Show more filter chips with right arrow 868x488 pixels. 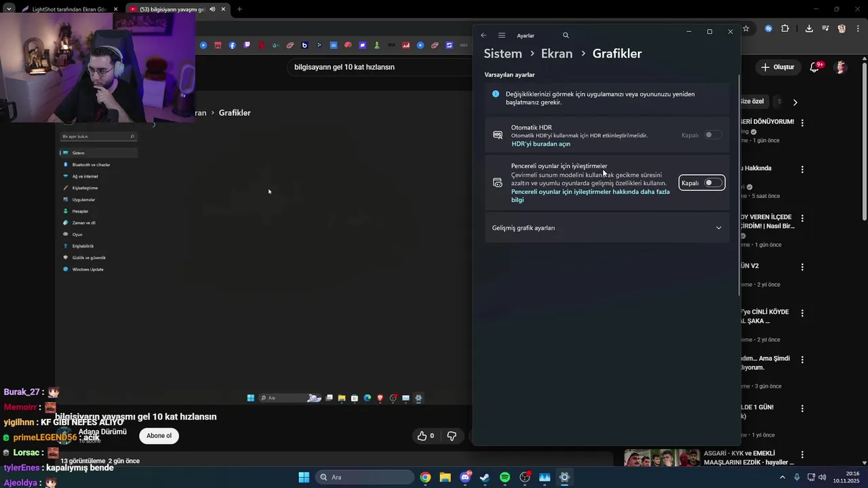[795, 102]
